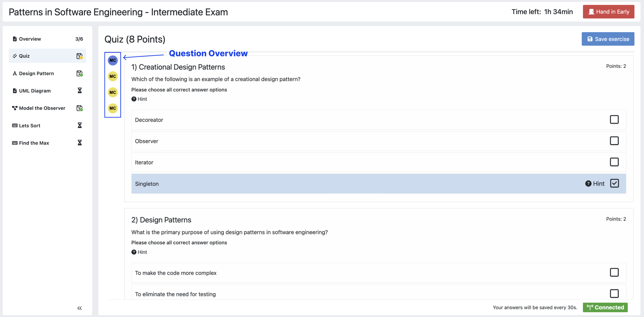The image size is (644, 317).
Task: Click the Save exercise button
Action: [x=608, y=39]
